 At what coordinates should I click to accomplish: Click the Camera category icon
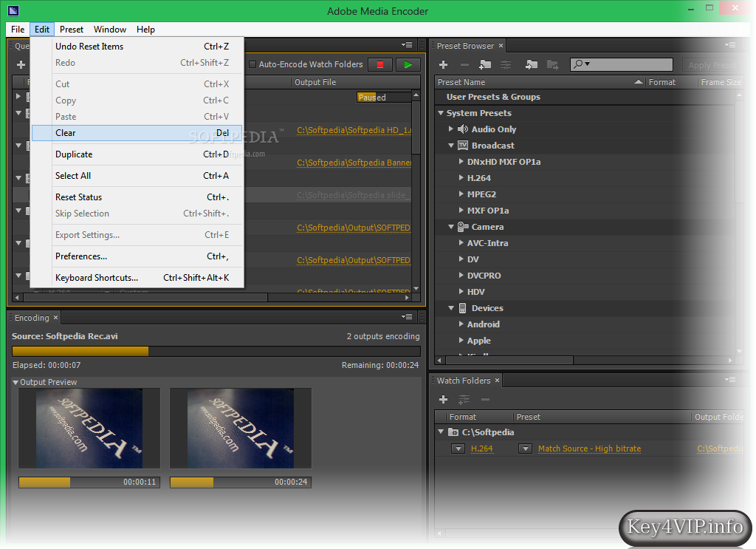coord(463,226)
